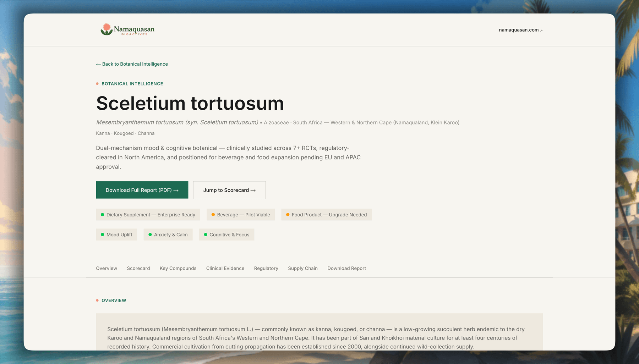Click the Food Product Upgrade Needed tag
Image resolution: width=639 pixels, height=364 pixels.
coord(326,215)
